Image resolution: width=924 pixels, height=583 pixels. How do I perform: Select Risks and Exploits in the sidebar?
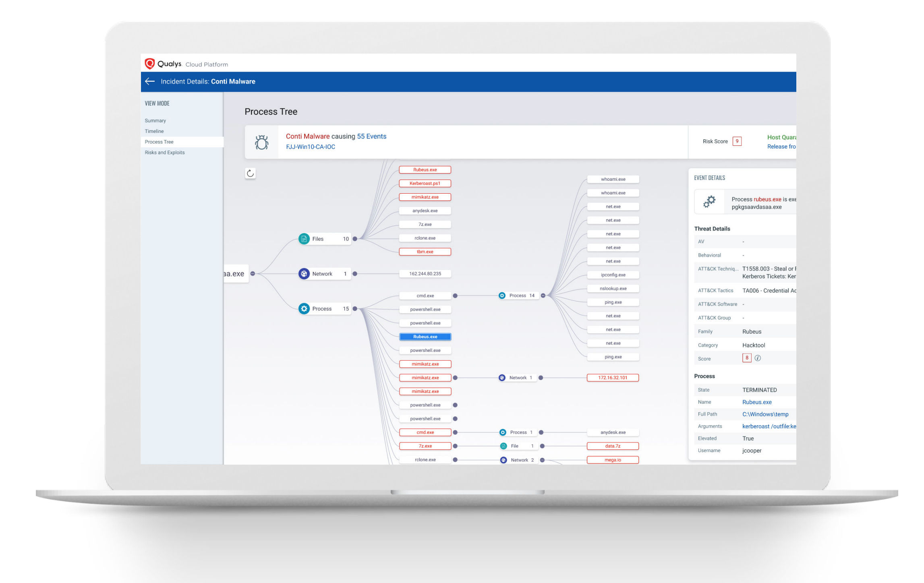165,152
